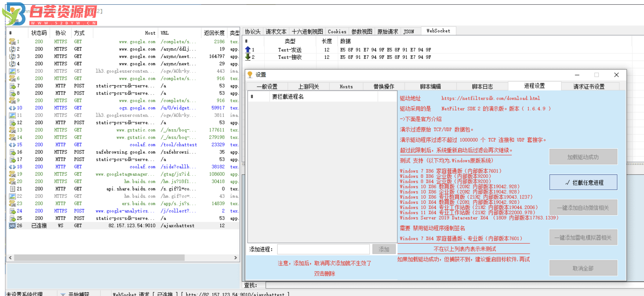The image size is (644, 296).
Task: Select the 进程设置 settings tab
Action: tap(535, 86)
